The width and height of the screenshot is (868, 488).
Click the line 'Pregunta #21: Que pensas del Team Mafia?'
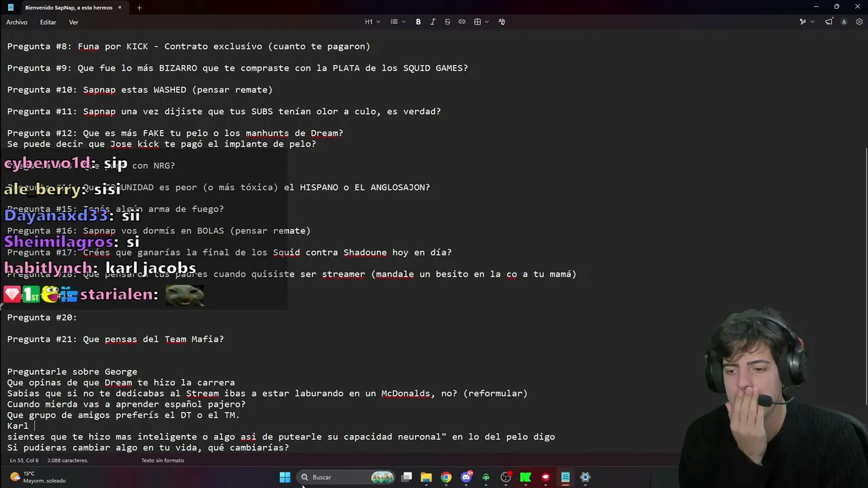115,340
